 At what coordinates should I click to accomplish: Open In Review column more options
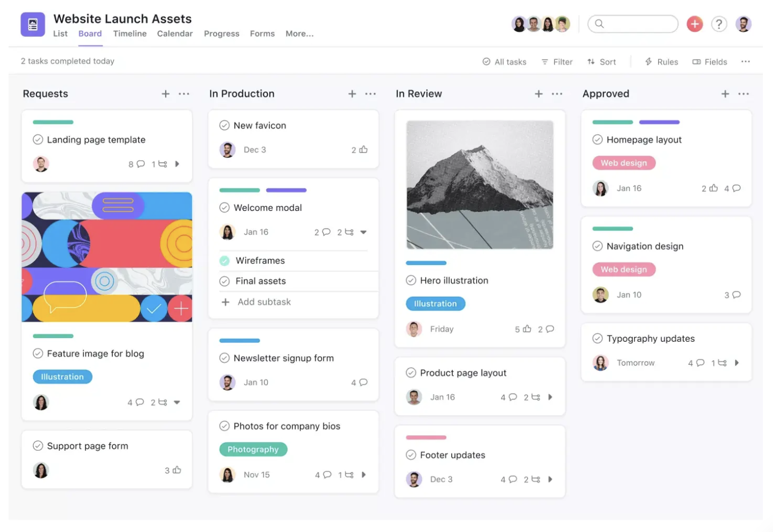[557, 94]
